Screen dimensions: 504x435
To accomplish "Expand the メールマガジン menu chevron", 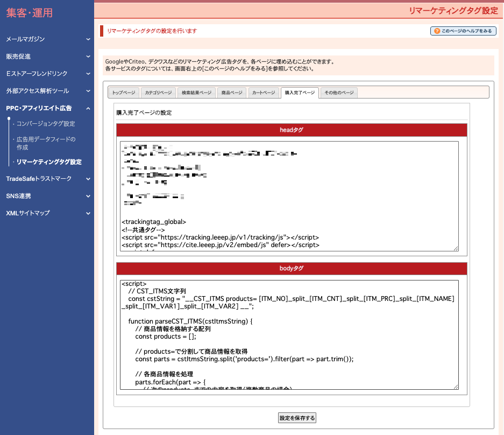I will pyautogui.click(x=88, y=39).
